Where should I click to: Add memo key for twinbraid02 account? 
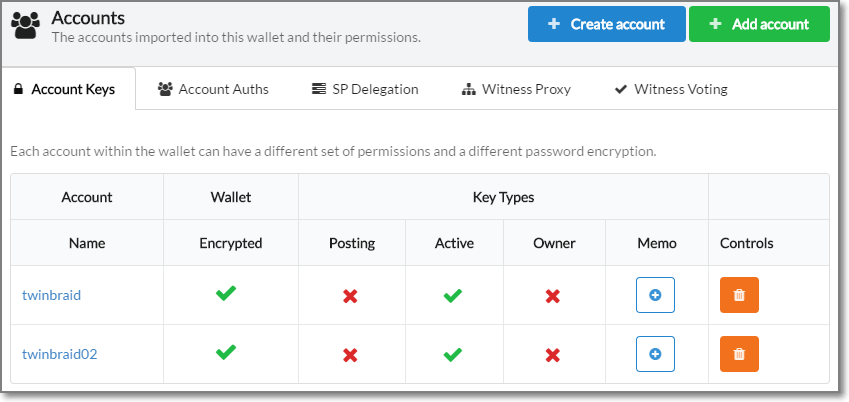(x=655, y=354)
